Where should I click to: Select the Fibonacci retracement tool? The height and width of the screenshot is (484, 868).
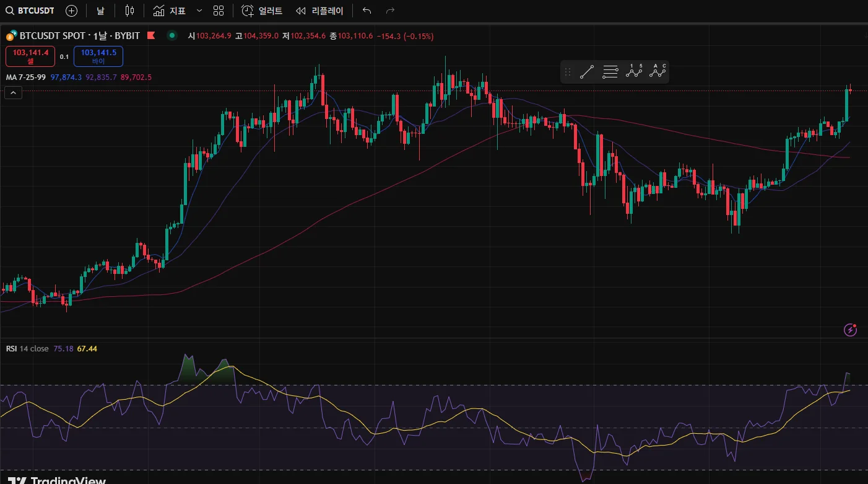point(610,73)
